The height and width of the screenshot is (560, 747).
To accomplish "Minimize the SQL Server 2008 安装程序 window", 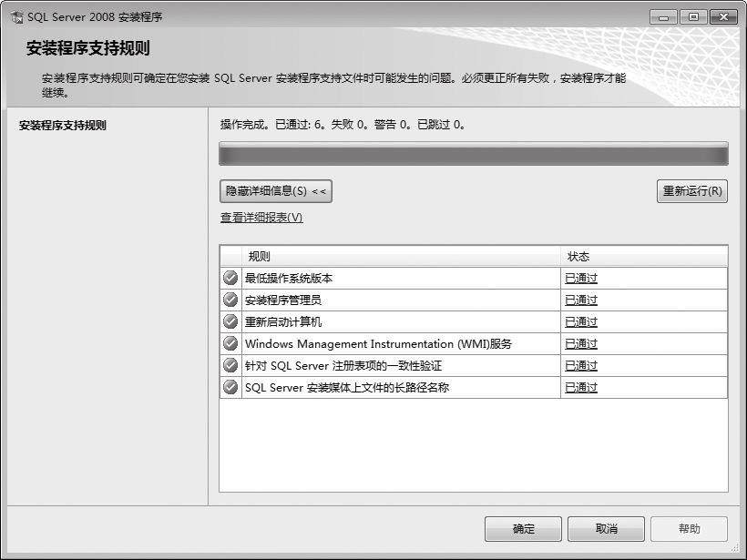I will (663, 17).
